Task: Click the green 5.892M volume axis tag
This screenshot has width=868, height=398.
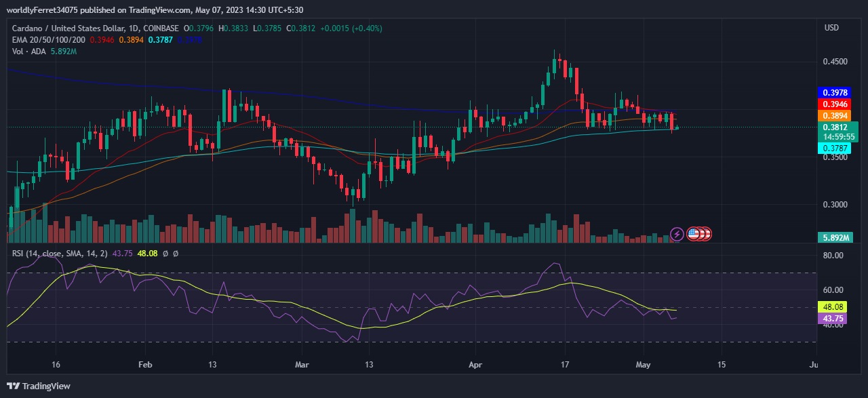Action: [x=835, y=237]
